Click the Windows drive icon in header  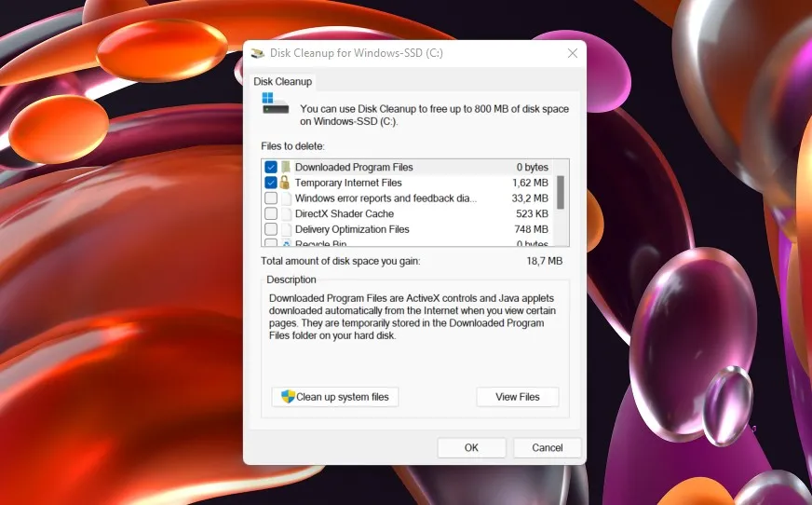[274, 102]
